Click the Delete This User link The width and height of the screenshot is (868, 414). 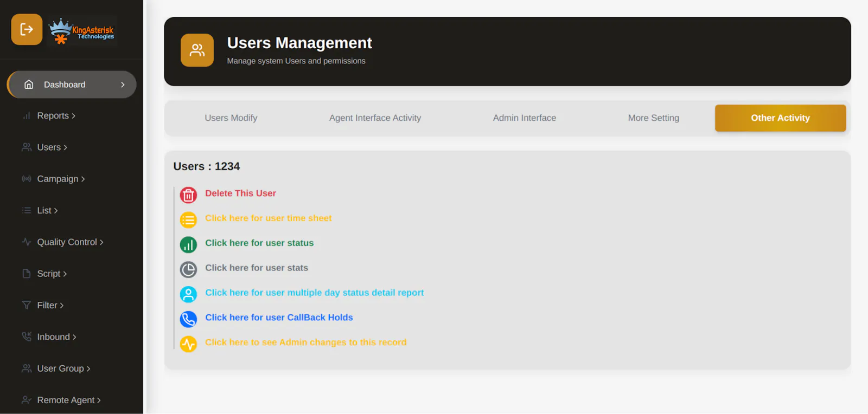pos(240,193)
